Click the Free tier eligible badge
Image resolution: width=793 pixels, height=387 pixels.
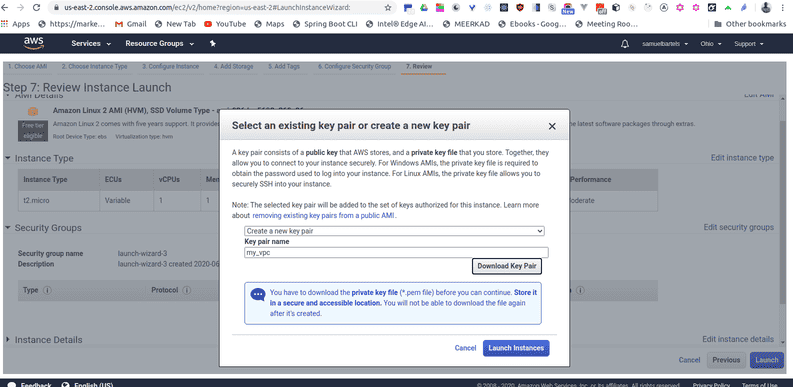(x=33, y=131)
